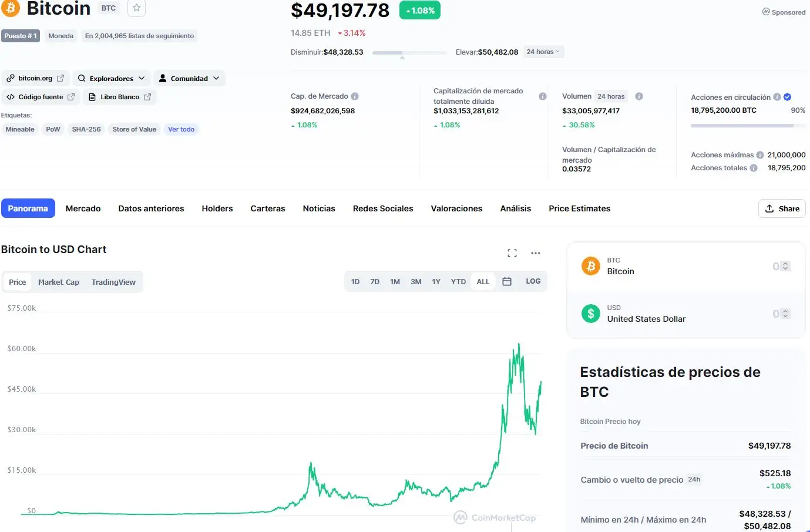This screenshot has height=532, width=810.
Task: Click the 24h low/high price range slider
Action: point(409,53)
